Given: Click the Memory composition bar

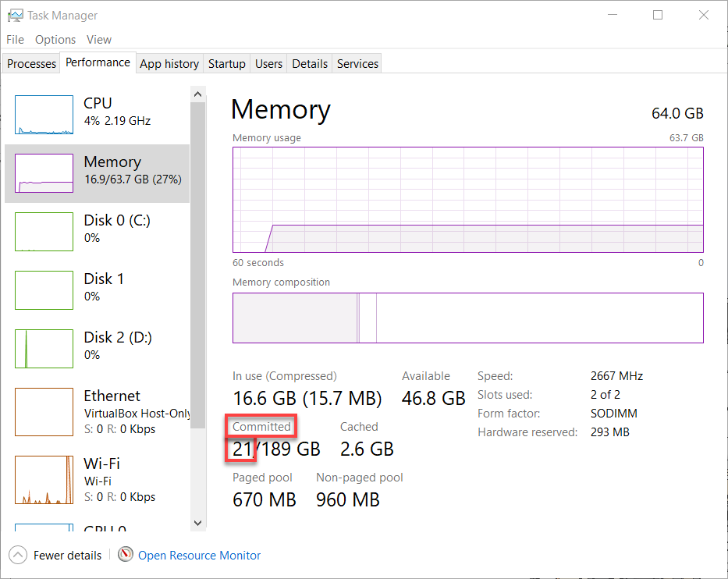Looking at the screenshot, I should (x=467, y=318).
